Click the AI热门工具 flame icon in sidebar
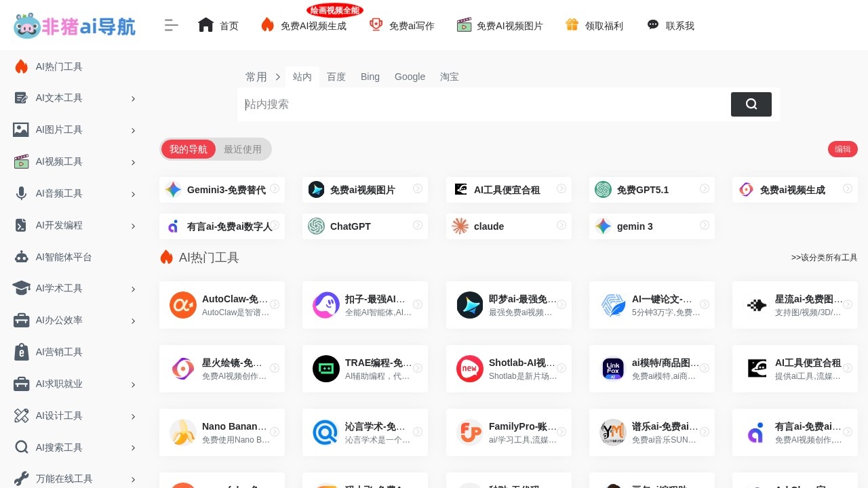Screen dimensions: 868x488 (21, 66)
